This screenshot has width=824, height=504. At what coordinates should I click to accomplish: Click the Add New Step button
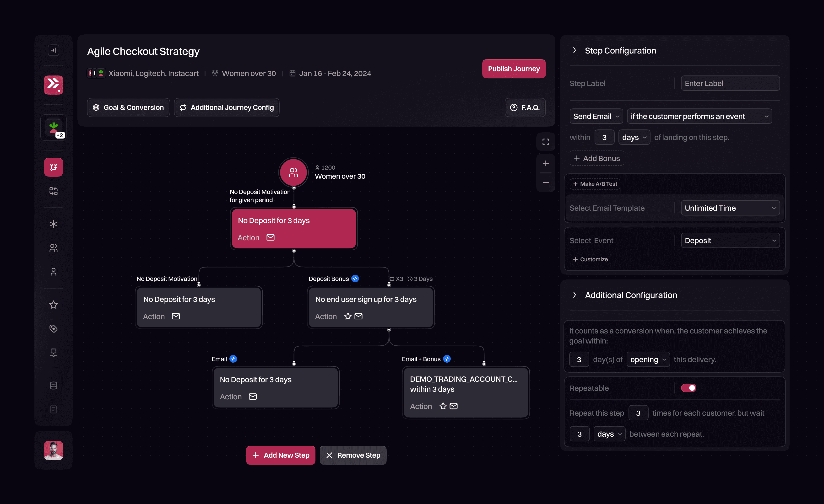point(281,455)
